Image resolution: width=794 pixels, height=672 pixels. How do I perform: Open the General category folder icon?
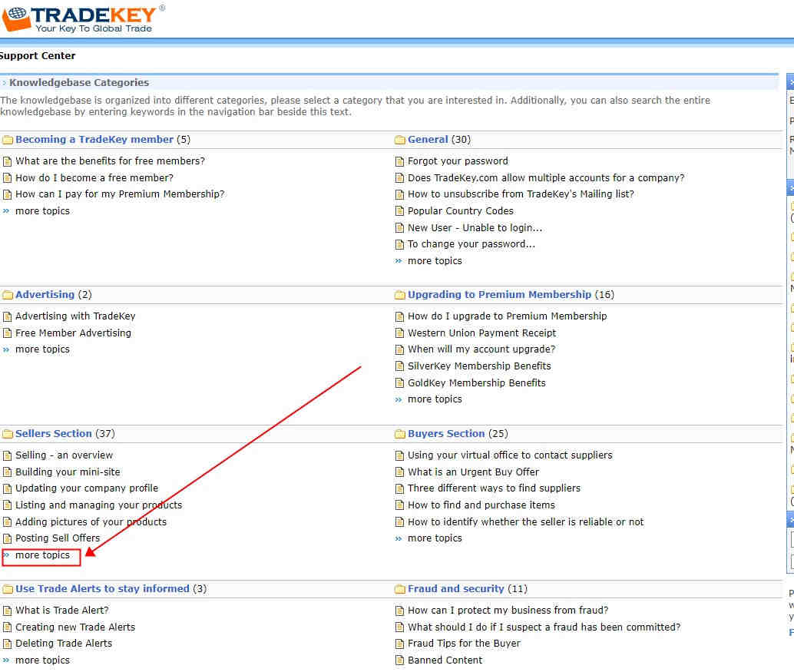399,140
